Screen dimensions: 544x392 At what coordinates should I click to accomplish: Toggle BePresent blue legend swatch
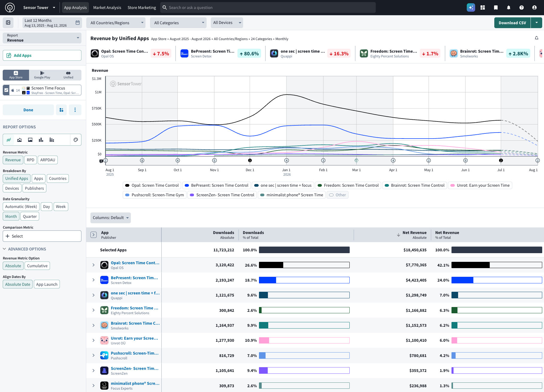click(x=187, y=186)
